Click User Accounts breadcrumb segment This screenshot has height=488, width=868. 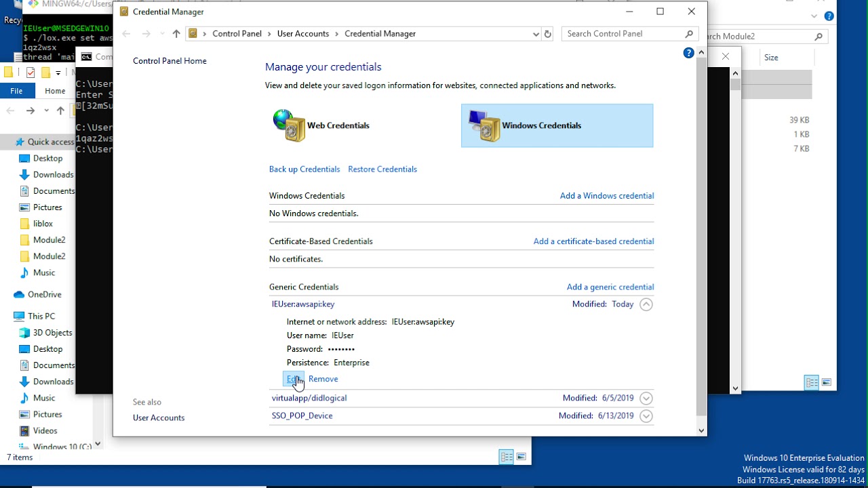coord(302,33)
